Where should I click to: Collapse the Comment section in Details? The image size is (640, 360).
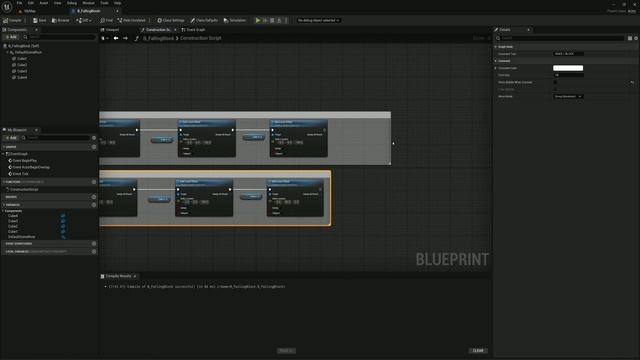point(496,61)
